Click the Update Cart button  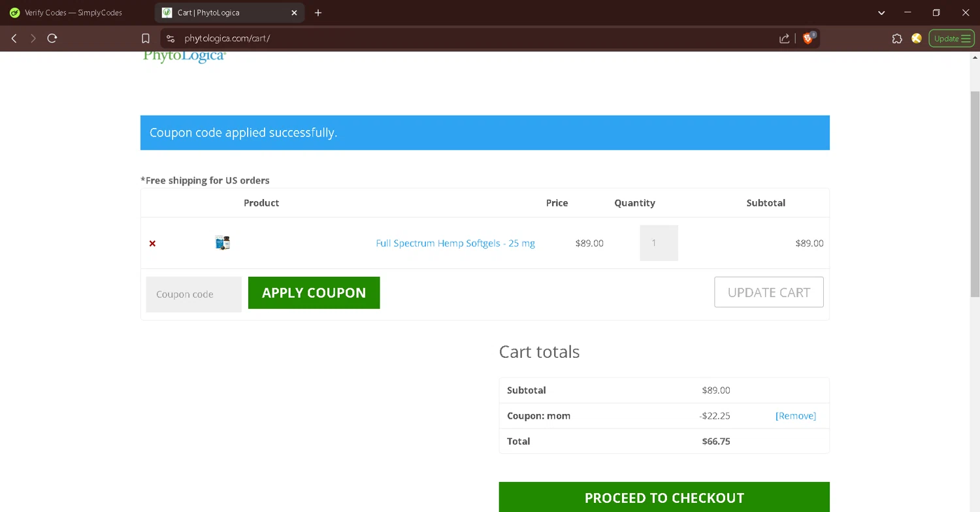click(x=768, y=292)
